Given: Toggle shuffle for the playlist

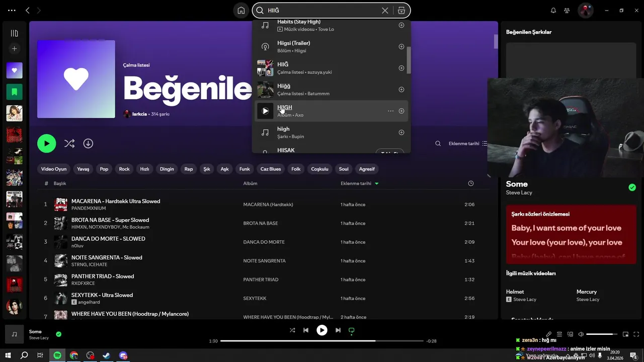Looking at the screenshot, I should point(69,143).
